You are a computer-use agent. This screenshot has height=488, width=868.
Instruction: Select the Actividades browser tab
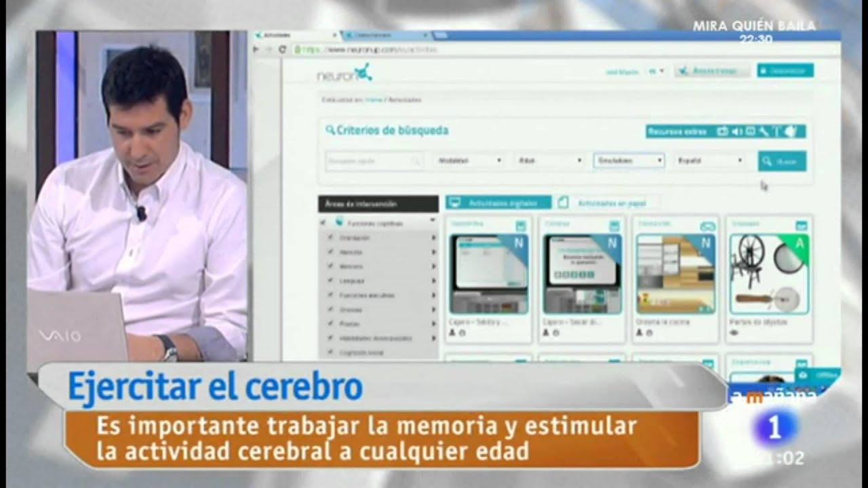pos(296,35)
